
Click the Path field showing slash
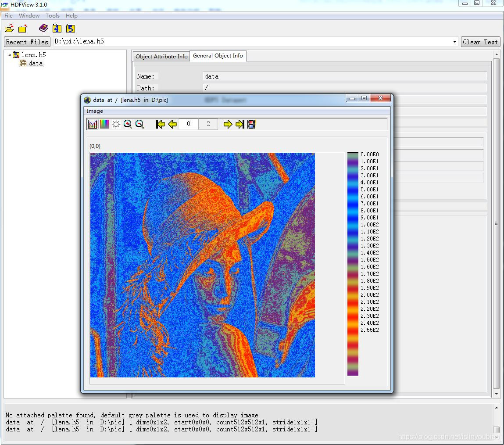(345, 88)
